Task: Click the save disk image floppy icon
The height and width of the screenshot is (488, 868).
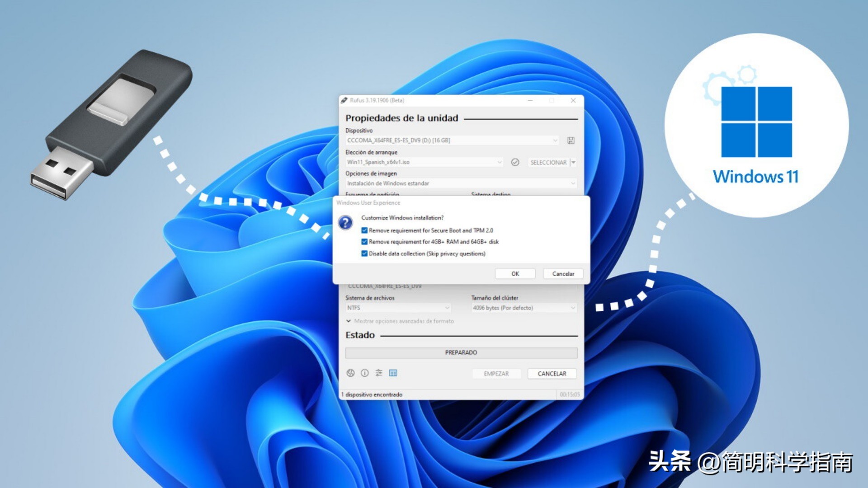Action: click(x=571, y=141)
